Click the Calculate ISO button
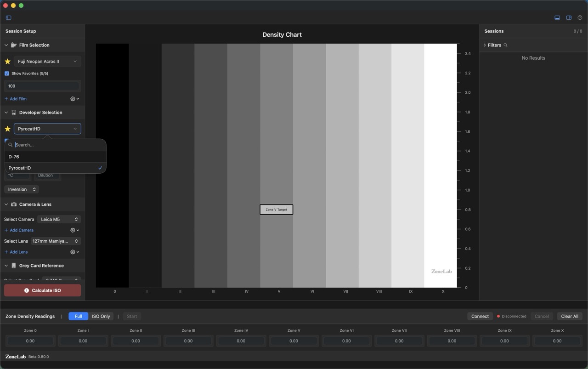Screen dimensions: 588x369 42,290
